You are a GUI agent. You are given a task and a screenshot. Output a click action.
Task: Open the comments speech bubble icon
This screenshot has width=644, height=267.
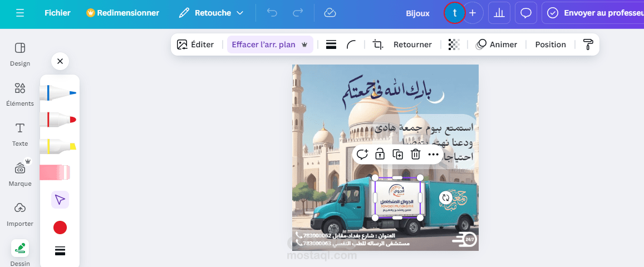click(525, 13)
